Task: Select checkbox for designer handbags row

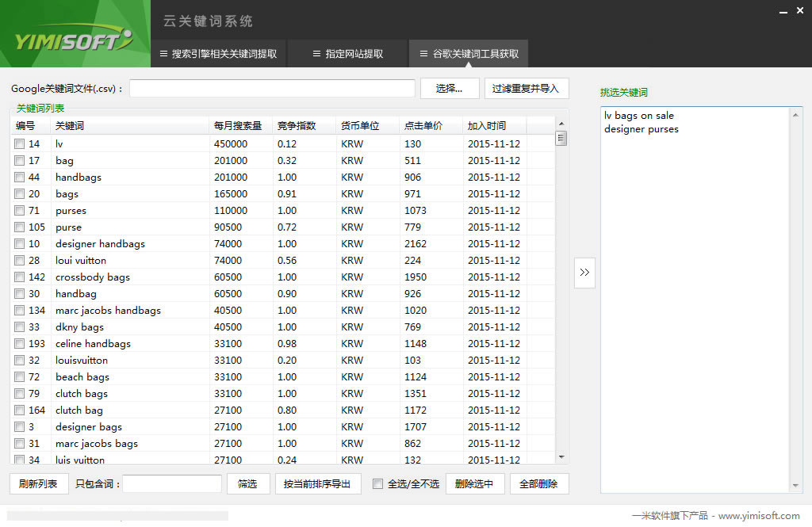Action: (20, 244)
